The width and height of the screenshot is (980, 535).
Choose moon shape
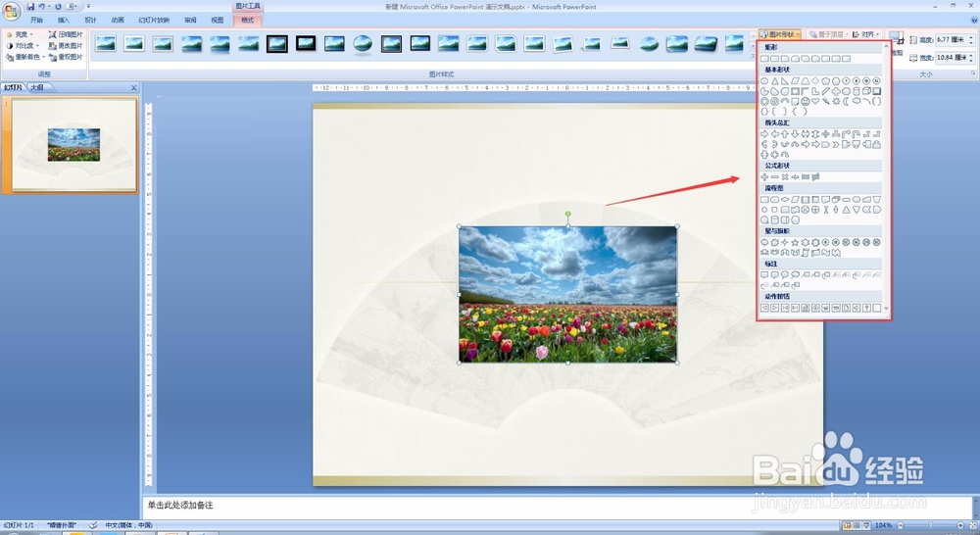click(847, 101)
